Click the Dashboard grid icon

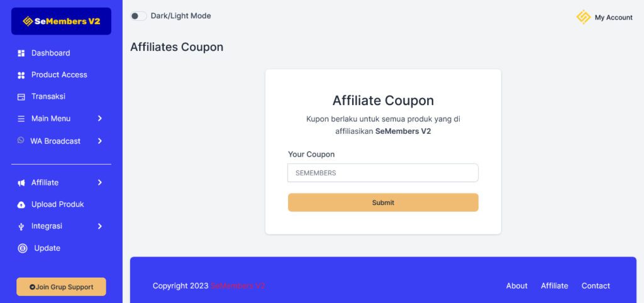(21, 53)
